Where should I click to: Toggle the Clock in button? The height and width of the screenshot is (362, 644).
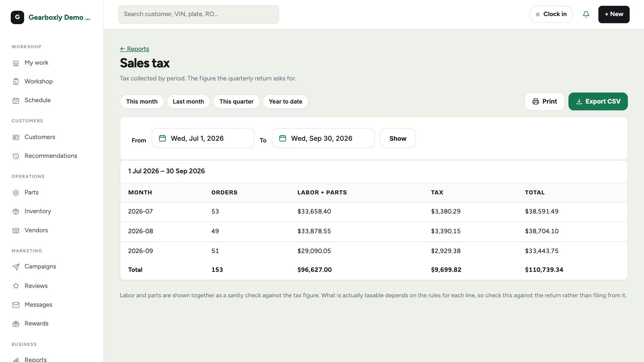pyautogui.click(x=551, y=14)
